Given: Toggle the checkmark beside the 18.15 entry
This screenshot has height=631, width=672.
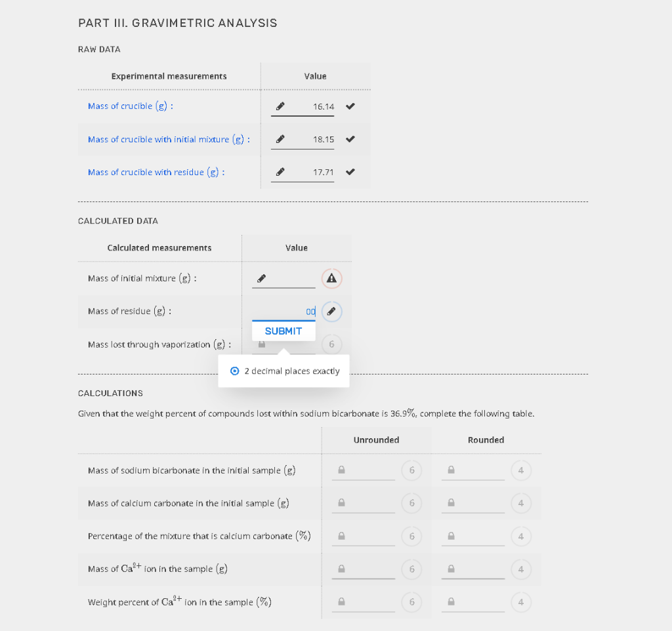Looking at the screenshot, I should click(x=350, y=138).
